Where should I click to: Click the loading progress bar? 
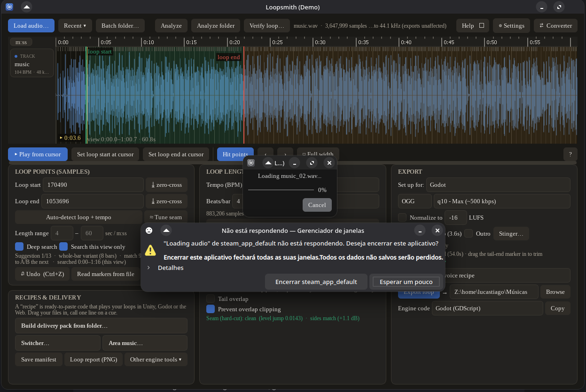pyautogui.click(x=281, y=190)
